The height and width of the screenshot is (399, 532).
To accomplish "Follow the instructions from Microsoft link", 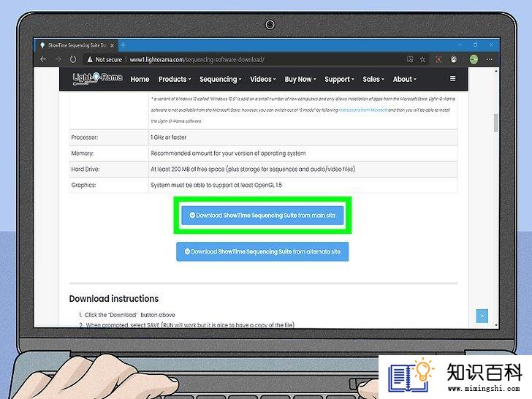I will tap(363, 110).
